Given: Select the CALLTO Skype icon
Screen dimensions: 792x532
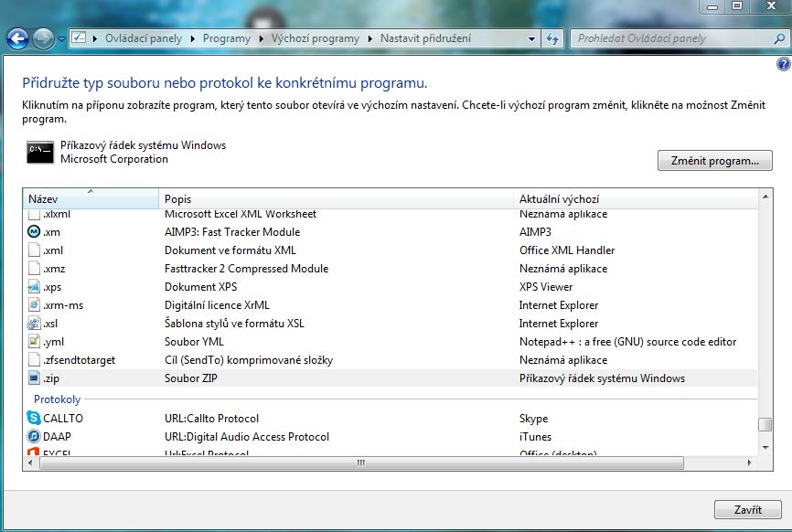Looking at the screenshot, I should pyautogui.click(x=33, y=418).
